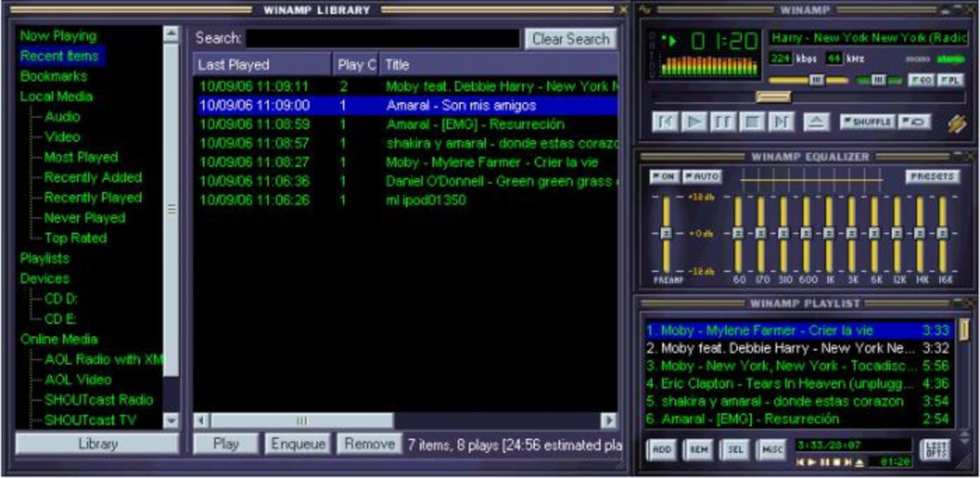Pause playback using the pause icon
Viewport: 980px width, 478px height.
pos(724,120)
